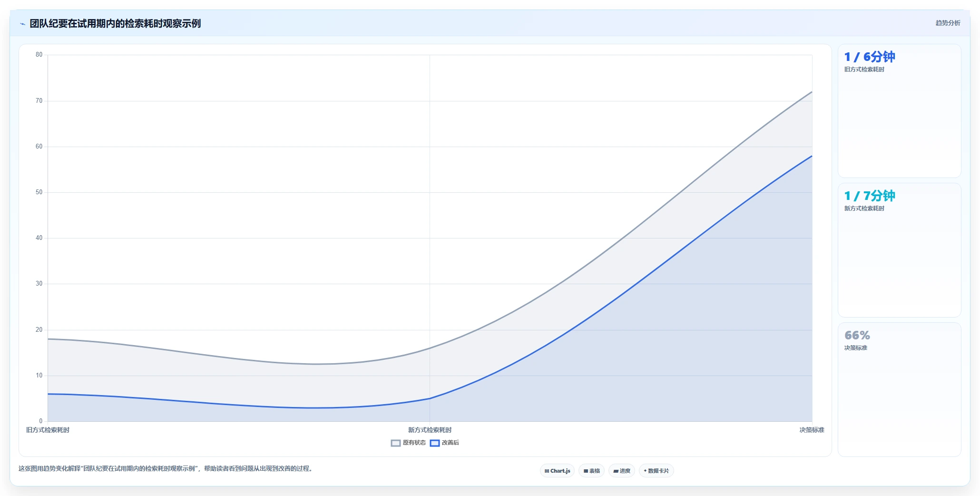This screenshot has width=980, height=496.
Task: Open the 66% 决策标准 card
Action: 899,389
